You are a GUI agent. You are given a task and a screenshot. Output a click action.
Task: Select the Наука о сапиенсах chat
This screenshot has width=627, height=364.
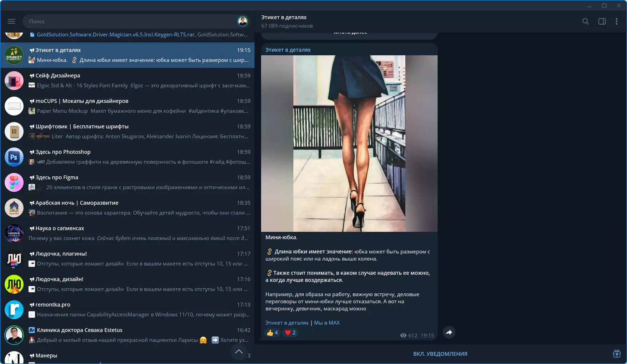point(127,233)
